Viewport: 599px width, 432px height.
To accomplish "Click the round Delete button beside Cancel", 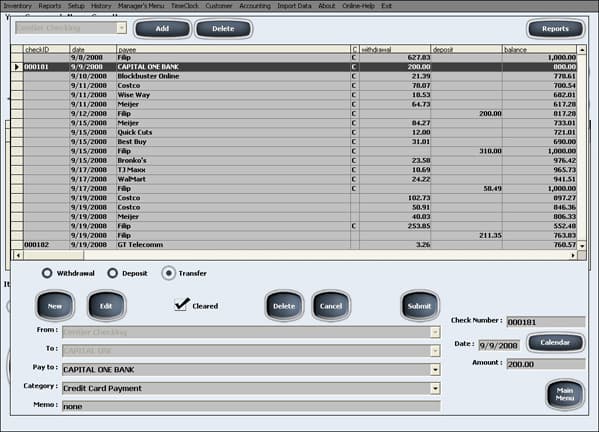I will pyautogui.click(x=284, y=306).
